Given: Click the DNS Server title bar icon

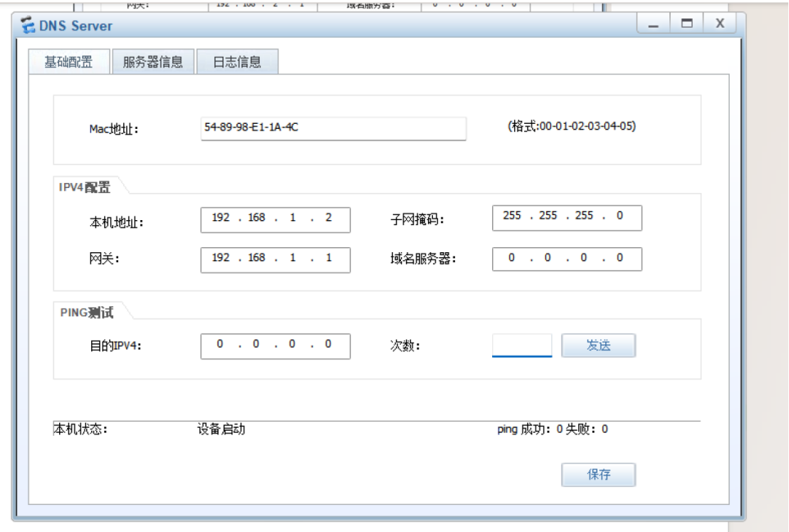Looking at the screenshot, I should (28, 25).
